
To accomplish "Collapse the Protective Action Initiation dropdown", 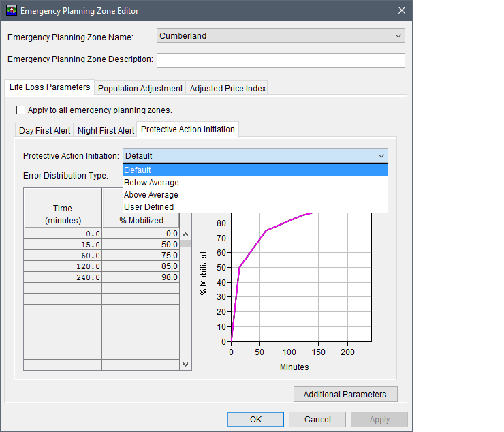I will 381,156.
